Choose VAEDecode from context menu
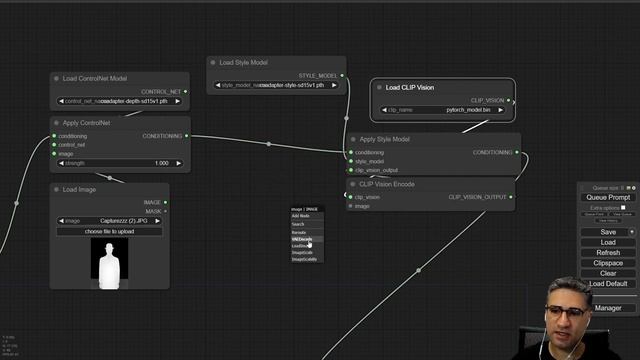 pos(307,239)
